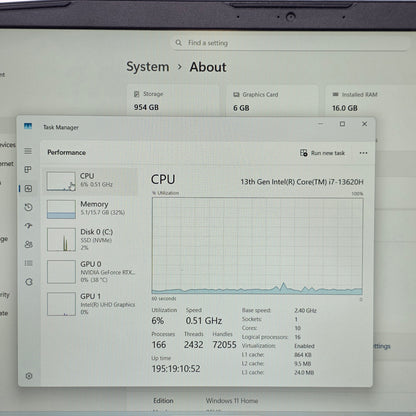Open the Services page icon
This screenshot has width=416, height=416.
29,282
